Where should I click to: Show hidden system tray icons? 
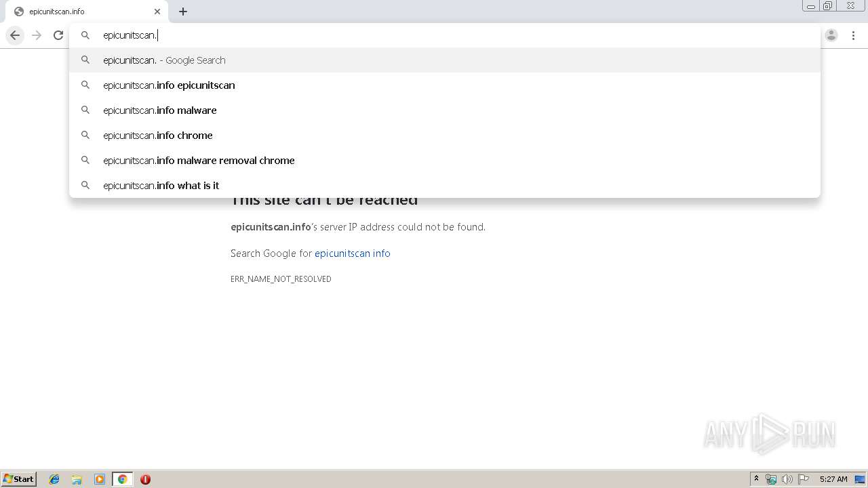(757, 479)
